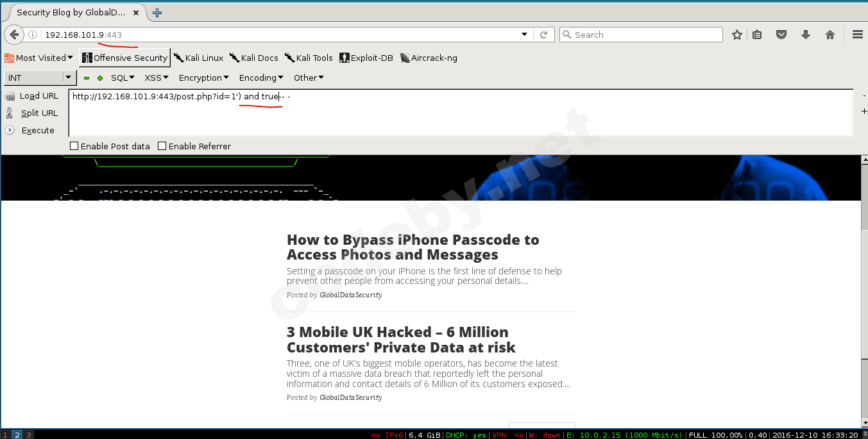Click the Load URL icon
This screenshot has height=439, width=868.
coord(10,96)
